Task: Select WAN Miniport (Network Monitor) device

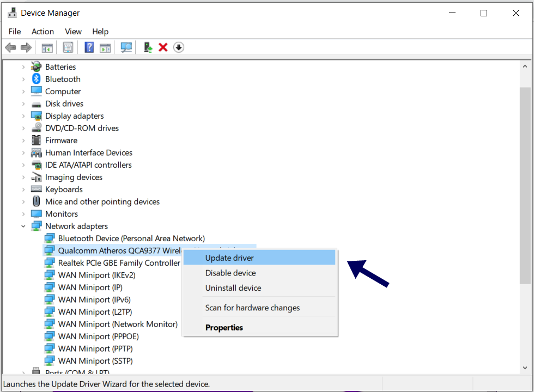Action: coord(118,324)
